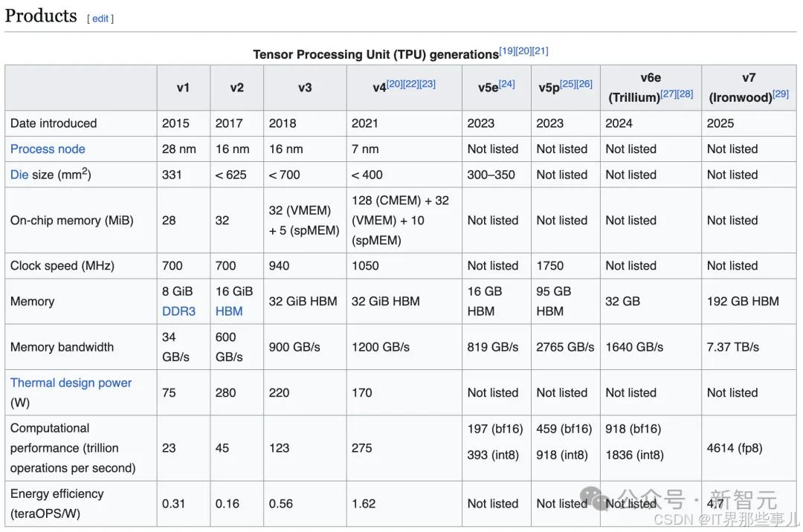
Task: Select the "0.31" energy efficiency cell
Action: (184, 504)
